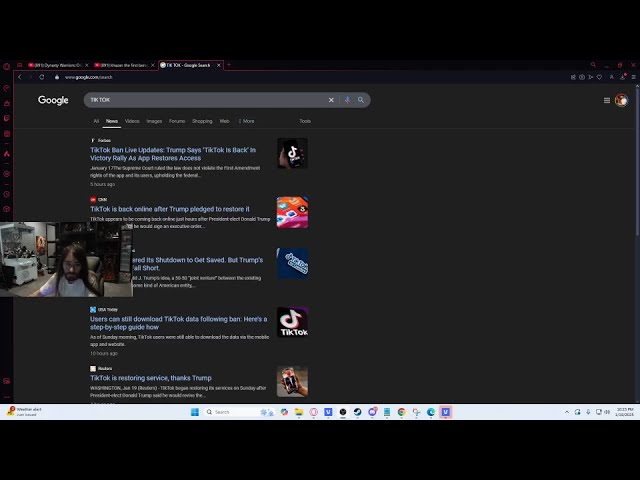This screenshot has height=480, width=640.
Task: Click the Google logo
Action: [53, 100]
